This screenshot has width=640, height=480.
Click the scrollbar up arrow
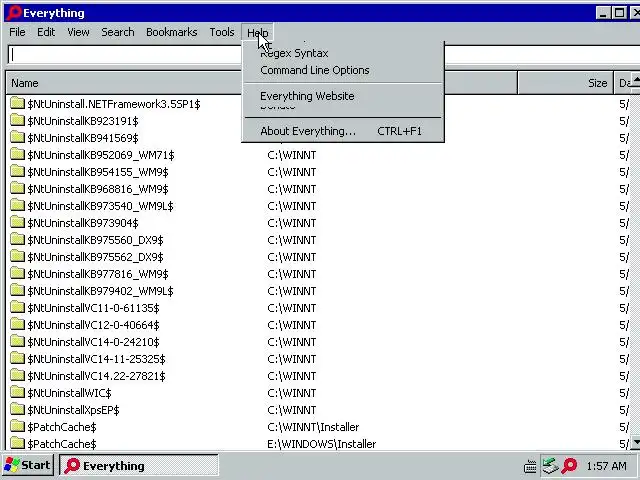click(x=635, y=79)
